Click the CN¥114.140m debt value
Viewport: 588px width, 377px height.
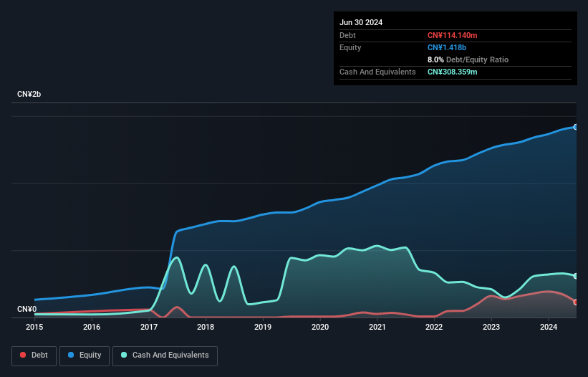[x=452, y=35]
